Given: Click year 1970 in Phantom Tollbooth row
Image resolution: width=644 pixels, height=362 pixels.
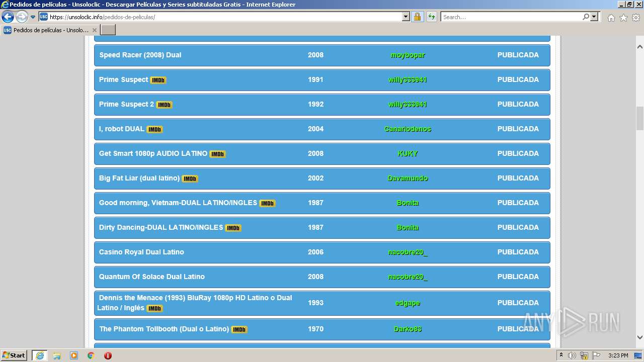Looking at the screenshot, I should [x=315, y=329].
